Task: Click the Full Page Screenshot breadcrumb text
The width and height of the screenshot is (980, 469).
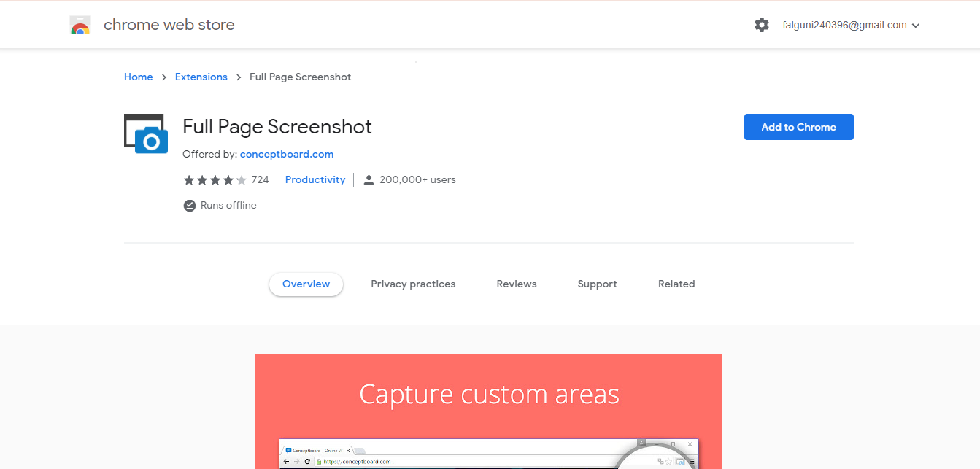Action: click(x=301, y=77)
